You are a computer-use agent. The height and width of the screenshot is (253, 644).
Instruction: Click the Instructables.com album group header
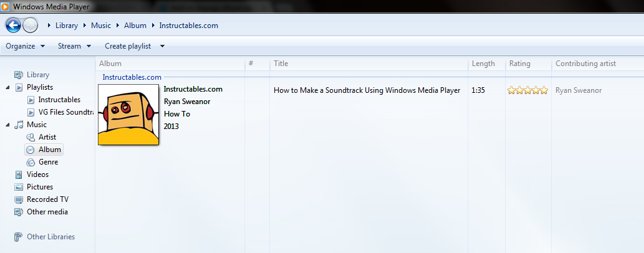point(132,77)
